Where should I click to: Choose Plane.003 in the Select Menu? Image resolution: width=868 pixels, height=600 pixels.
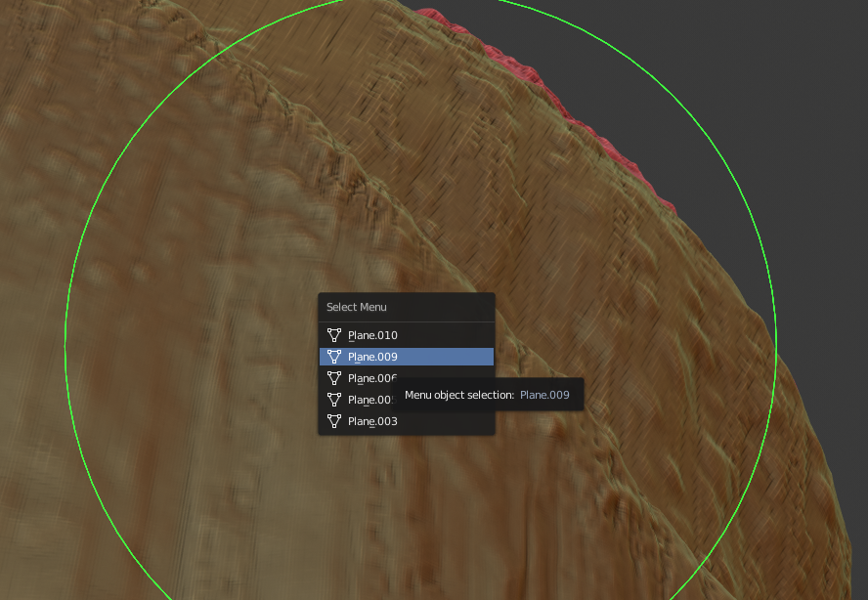click(x=407, y=421)
